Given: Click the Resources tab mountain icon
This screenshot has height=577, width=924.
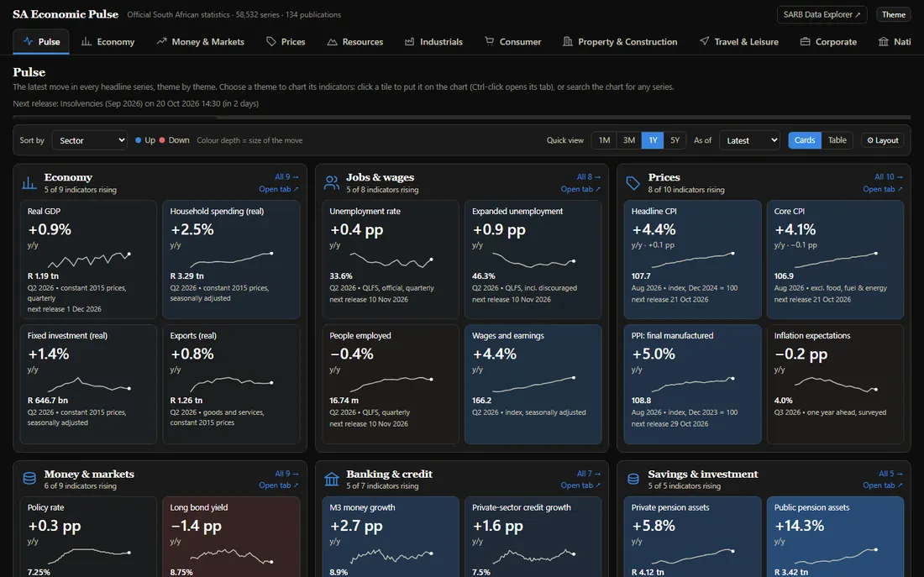Looking at the screenshot, I should pos(333,41).
